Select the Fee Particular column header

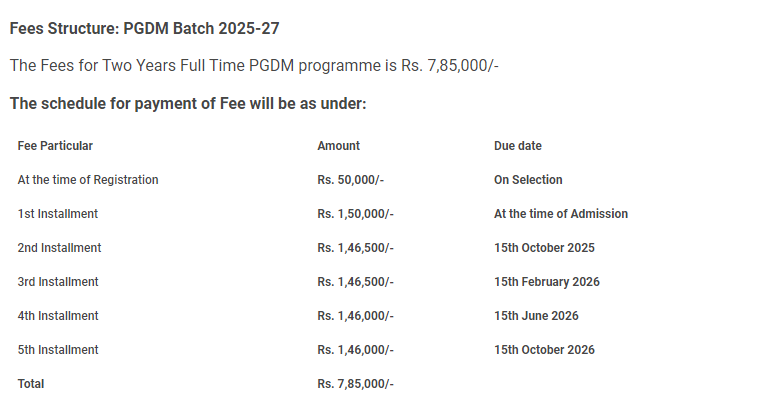55,146
